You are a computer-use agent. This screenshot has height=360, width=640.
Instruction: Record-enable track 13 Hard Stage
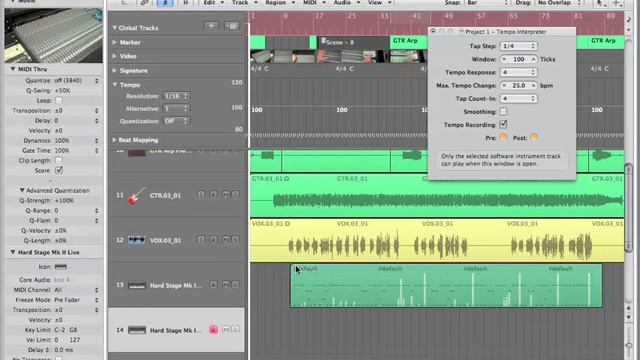coord(213,284)
